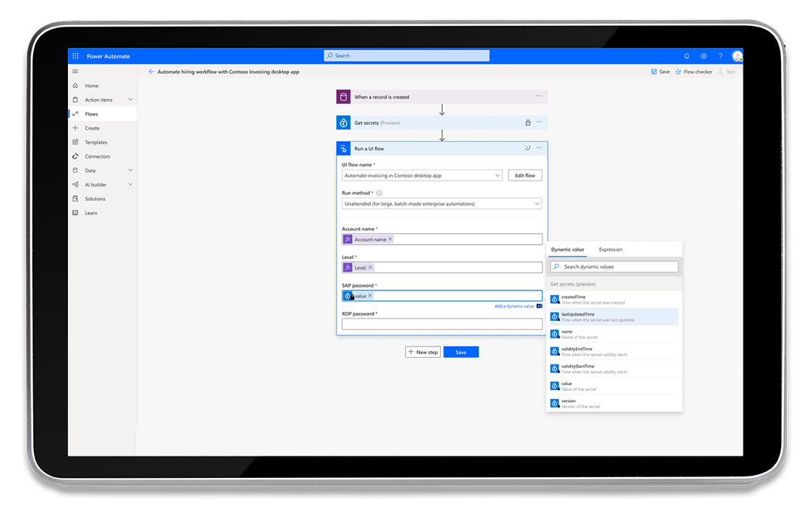
Task: Click the RDP password input field
Action: pyautogui.click(x=441, y=324)
